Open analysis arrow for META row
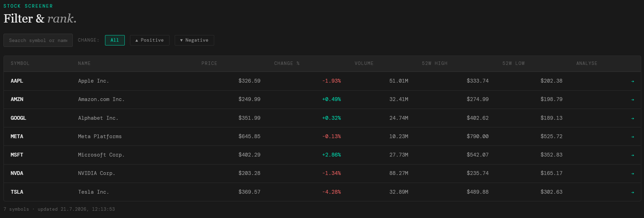Image resolution: width=644 pixels, height=218 pixels. tap(633, 137)
